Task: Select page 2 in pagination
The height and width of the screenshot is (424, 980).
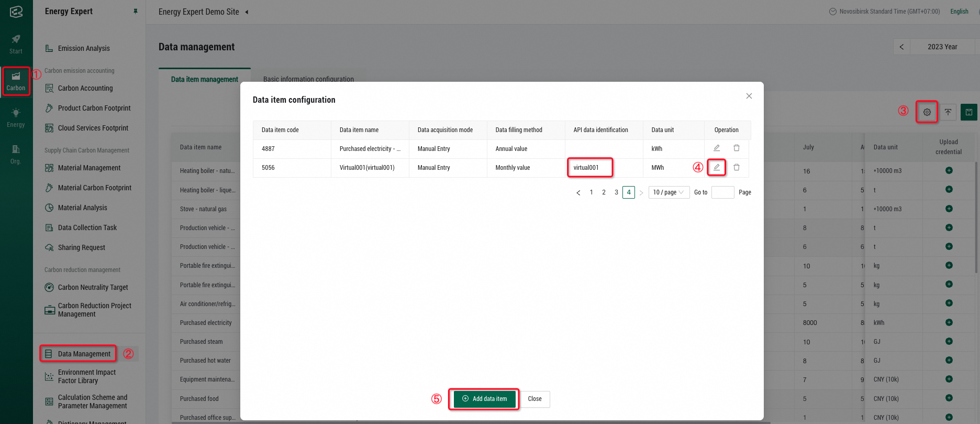Action: click(604, 192)
